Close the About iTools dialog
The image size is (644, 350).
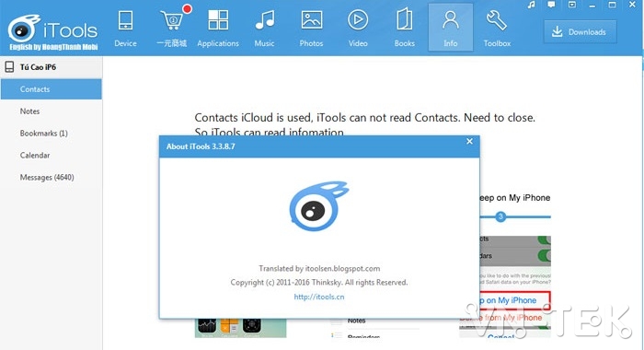pyautogui.click(x=469, y=142)
